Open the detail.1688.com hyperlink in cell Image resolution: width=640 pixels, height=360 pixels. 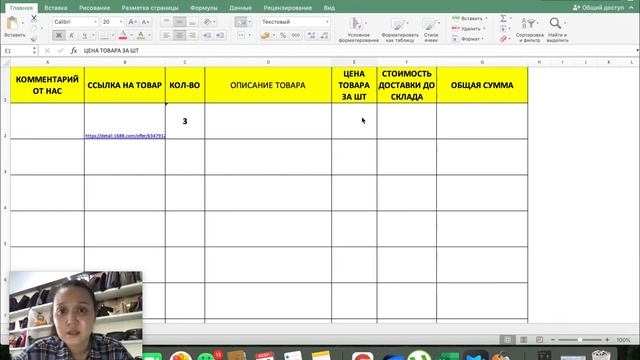pos(125,136)
